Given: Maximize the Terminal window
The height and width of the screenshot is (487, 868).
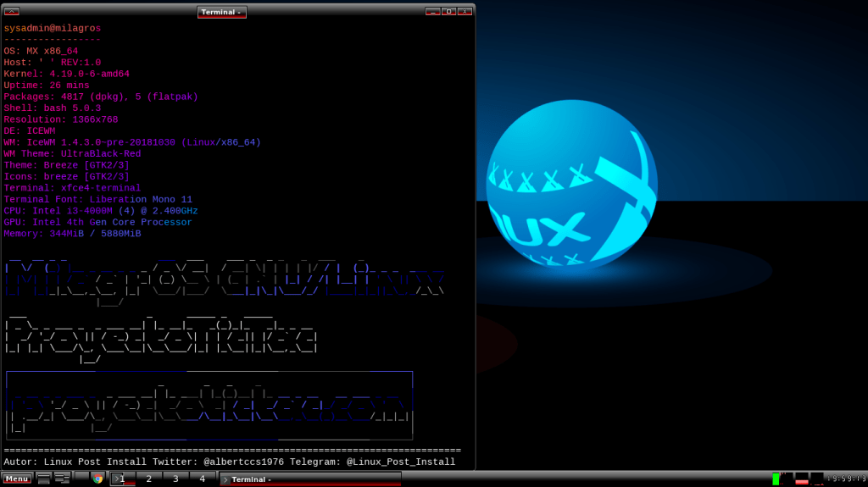Looking at the screenshot, I should pos(448,12).
